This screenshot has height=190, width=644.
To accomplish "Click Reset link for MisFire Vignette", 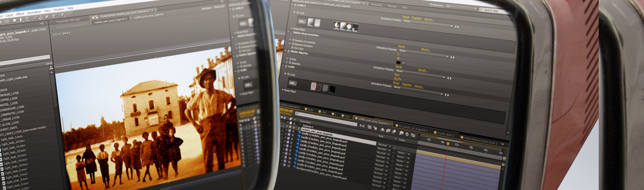I will (x=398, y=67).
